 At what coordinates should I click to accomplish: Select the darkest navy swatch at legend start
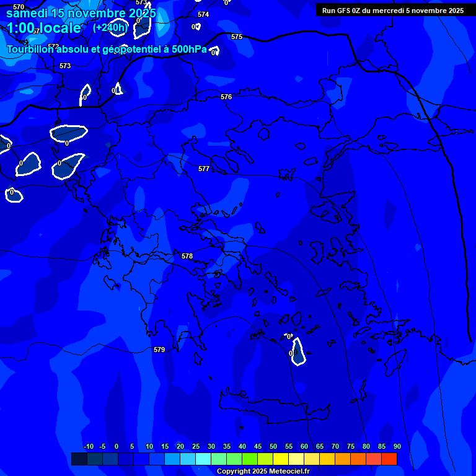79,459
